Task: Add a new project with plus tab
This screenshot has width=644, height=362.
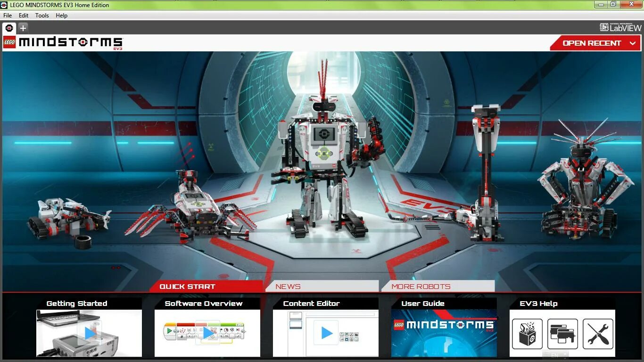Action: pyautogui.click(x=23, y=28)
